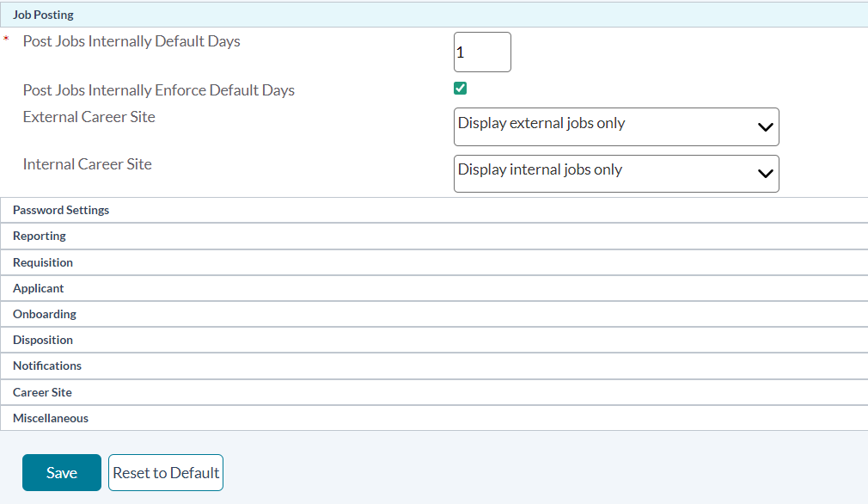Uncheck Post Jobs Internally Enforce Default Days

(x=461, y=89)
